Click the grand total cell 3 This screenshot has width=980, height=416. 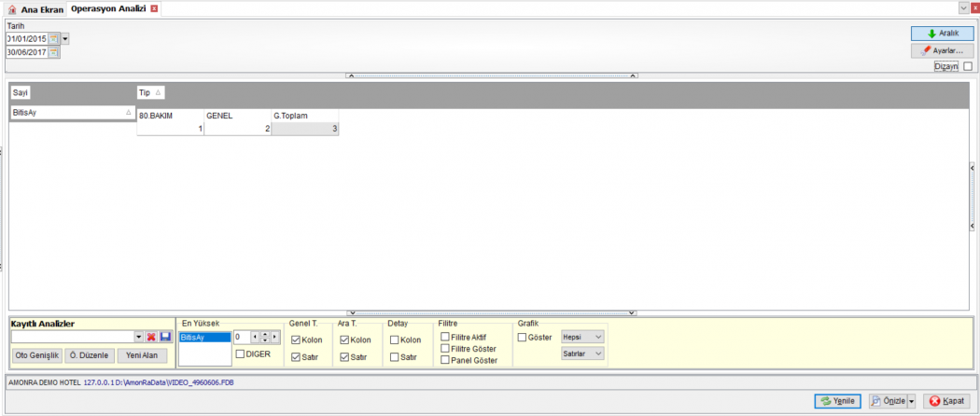click(305, 129)
